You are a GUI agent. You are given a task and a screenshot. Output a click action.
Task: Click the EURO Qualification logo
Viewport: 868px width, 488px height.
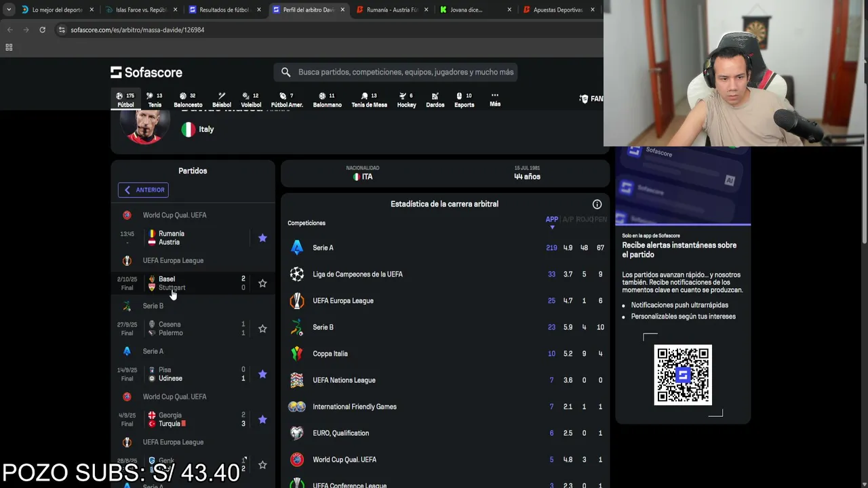click(297, 433)
